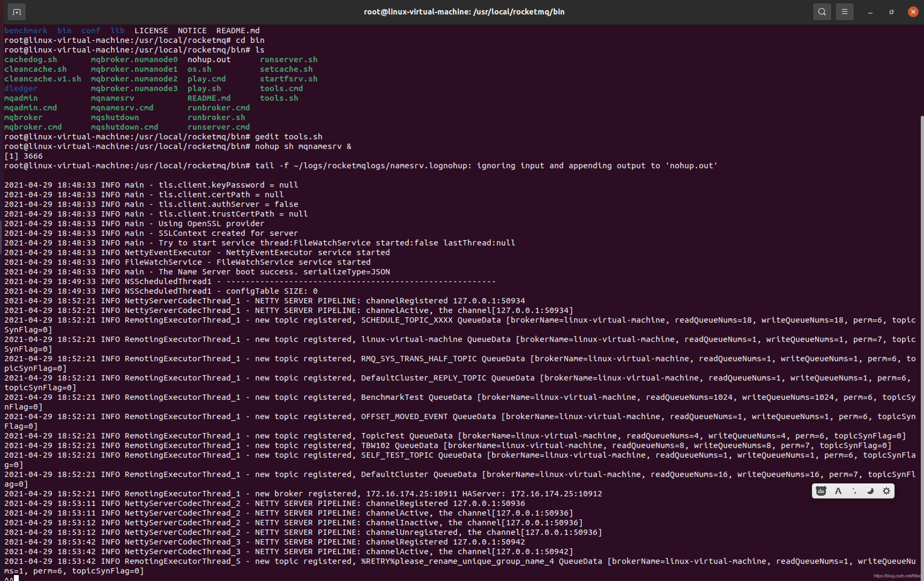Click the mqadmin.cmd file name
Image resolution: width=924 pixels, height=581 pixels.
click(31, 108)
